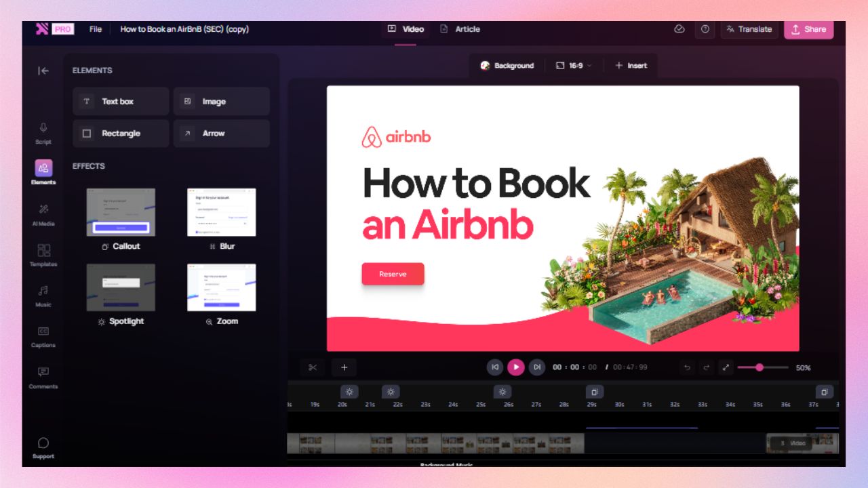Screen dimensions: 868x488
Task: Expand the 16:9 aspect ratio dropdown
Action: coord(574,66)
